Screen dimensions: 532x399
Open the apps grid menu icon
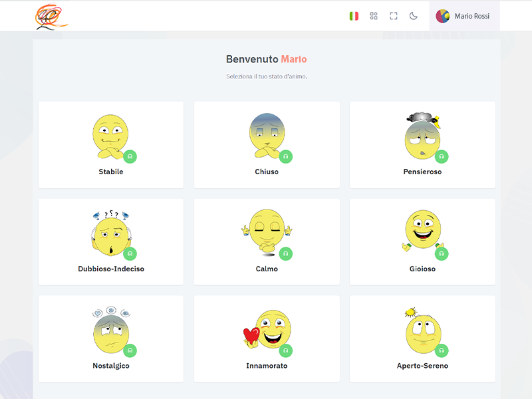(x=374, y=16)
